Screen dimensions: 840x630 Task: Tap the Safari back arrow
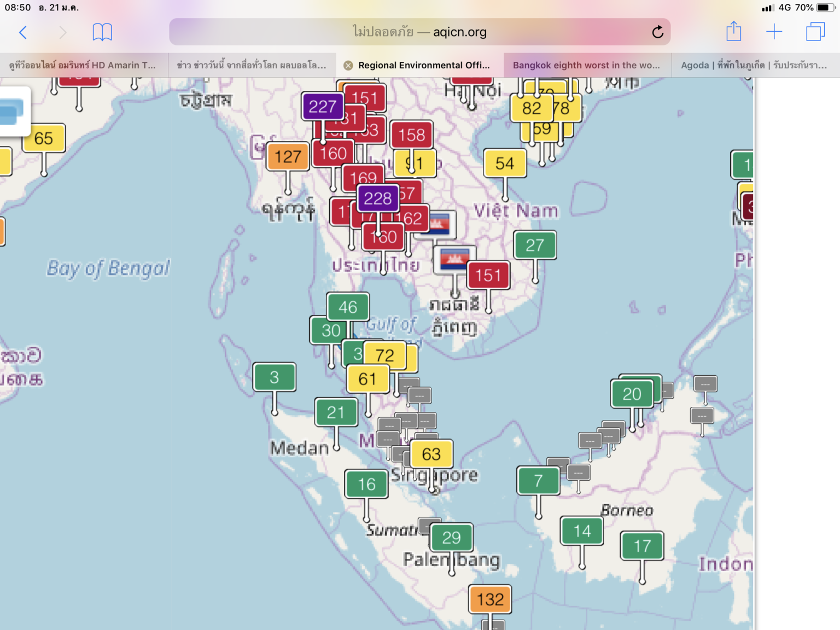pos(23,32)
